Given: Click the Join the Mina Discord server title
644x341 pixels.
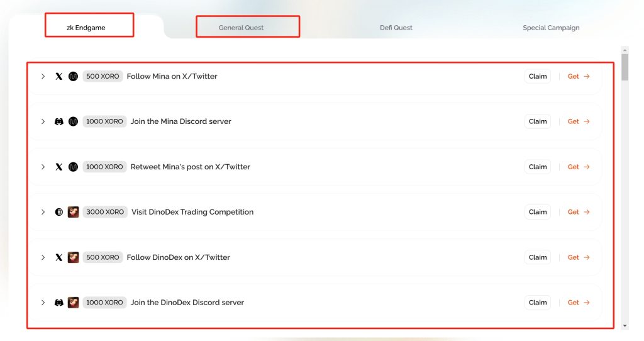Looking at the screenshot, I should (181, 121).
